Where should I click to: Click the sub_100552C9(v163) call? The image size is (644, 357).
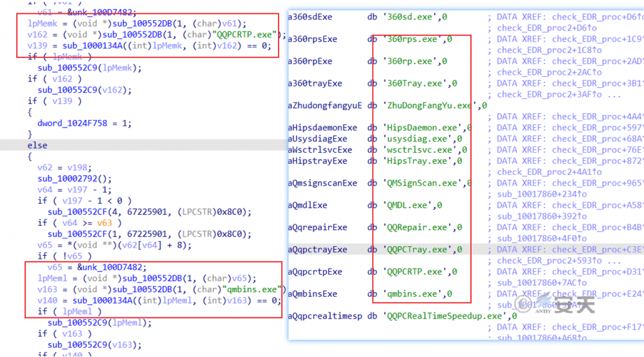tap(95, 344)
